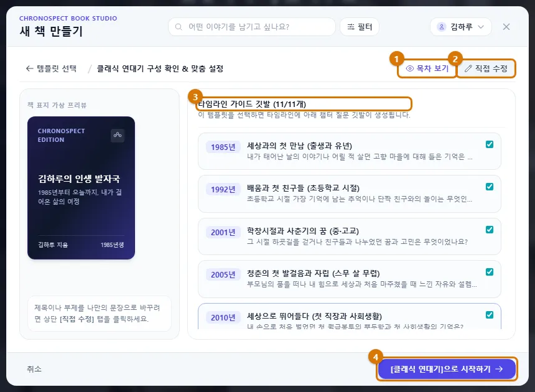Go back to 템플릿 선택
The width and height of the screenshot is (535, 392).
click(x=51, y=68)
